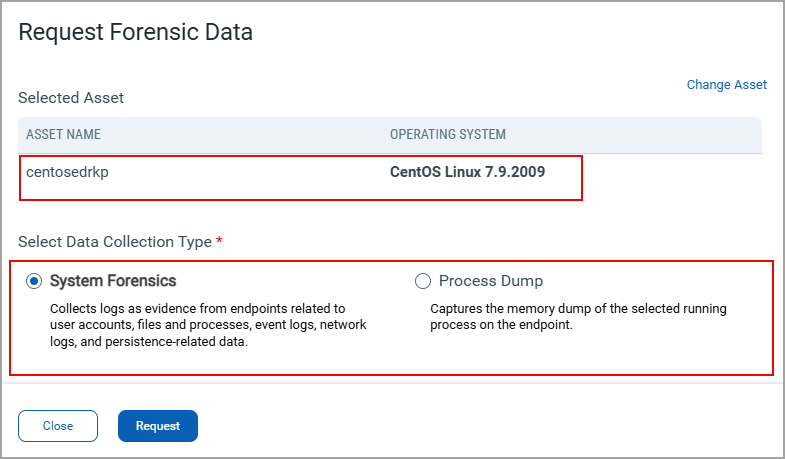Click the CentOS Linux 7.9.2009 value
785x459 pixels.
468,171
